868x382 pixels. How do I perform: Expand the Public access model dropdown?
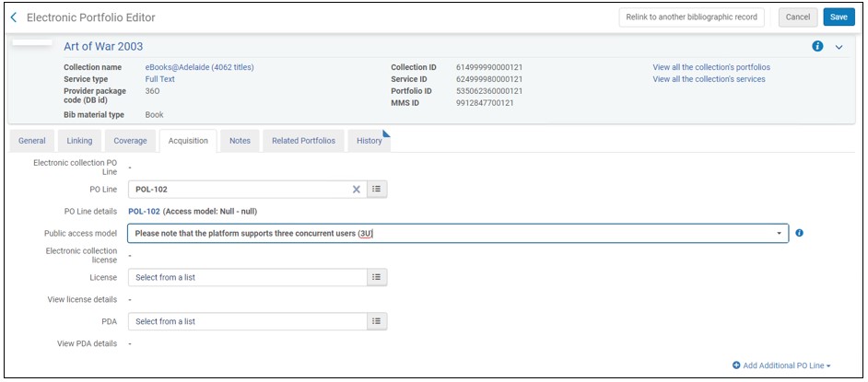[x=780, y=234]
